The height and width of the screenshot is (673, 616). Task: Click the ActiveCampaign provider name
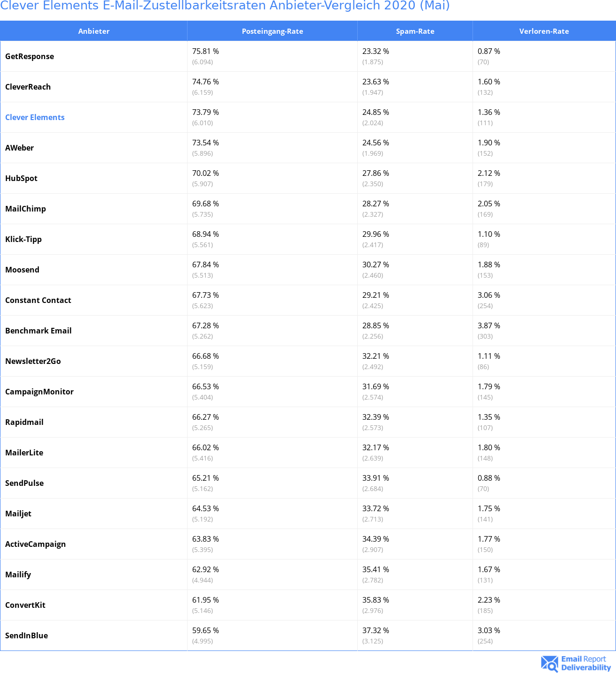click(35, 544)
